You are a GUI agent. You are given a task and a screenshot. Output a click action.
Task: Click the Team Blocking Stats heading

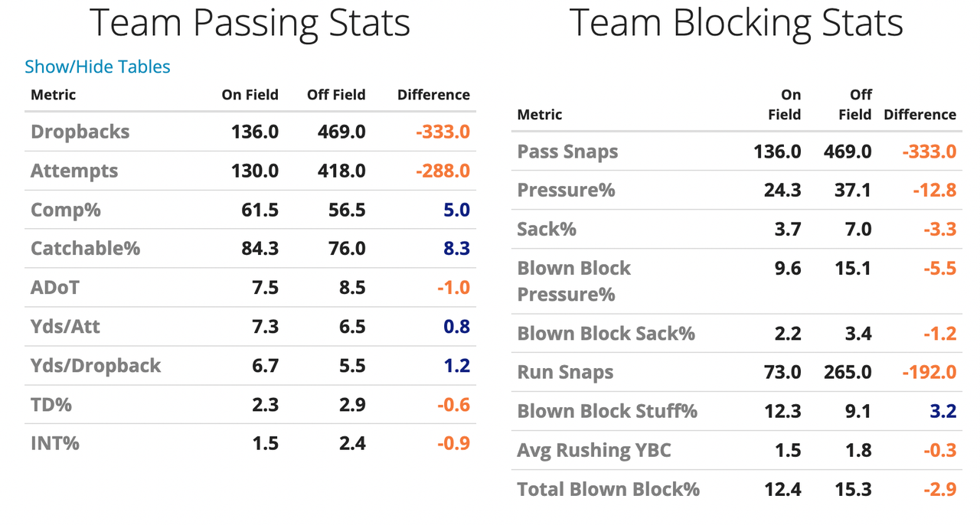[737, 23]
